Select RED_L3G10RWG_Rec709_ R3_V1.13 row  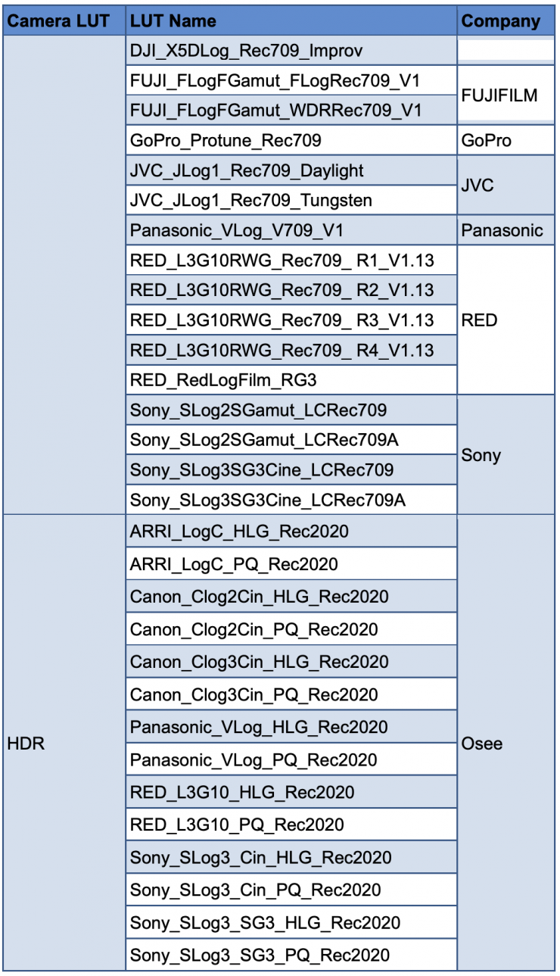pos(282,320)
